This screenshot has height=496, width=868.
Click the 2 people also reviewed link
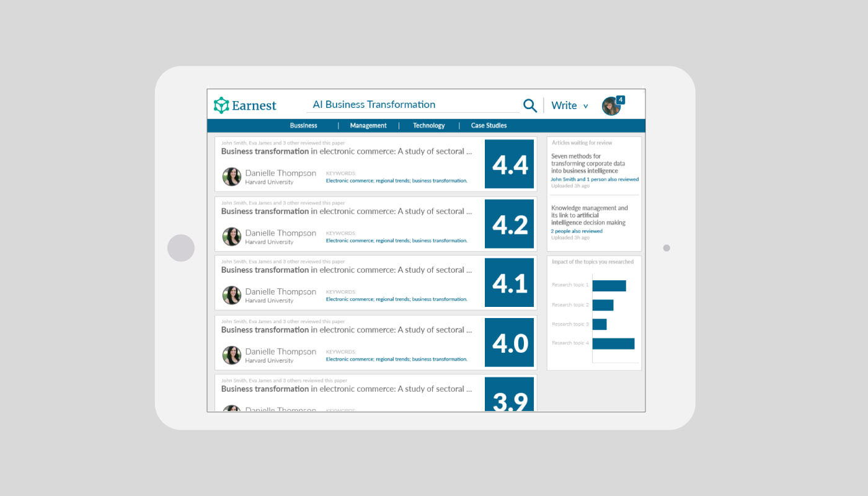pos(577,231)
